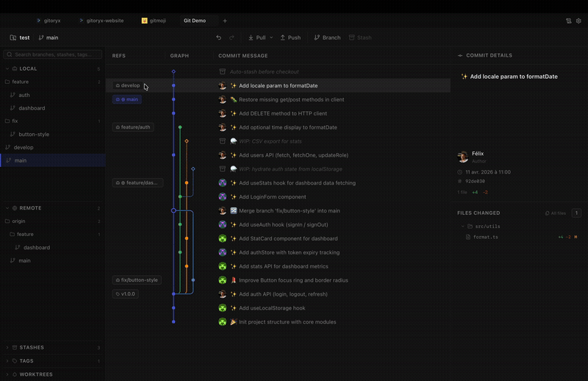Select the Auto-stash before checkout row

[x=278, y=71]
